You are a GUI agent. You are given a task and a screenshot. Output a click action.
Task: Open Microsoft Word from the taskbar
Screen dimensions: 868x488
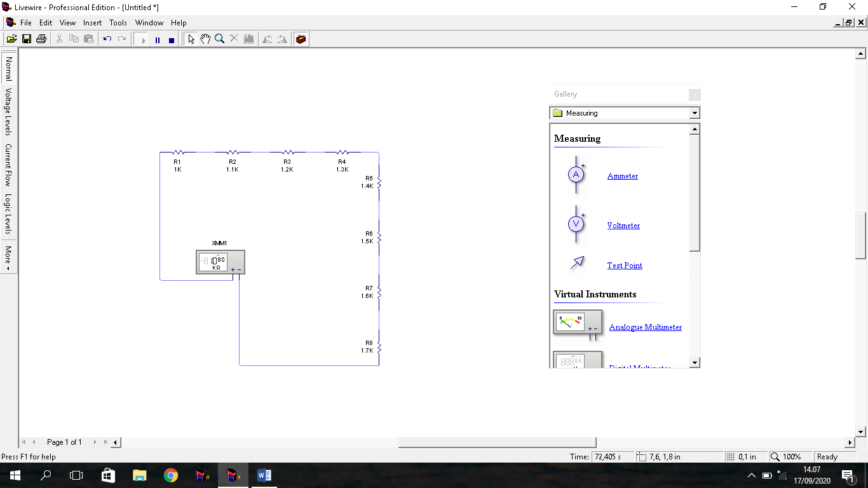click(x=264, y=475)
